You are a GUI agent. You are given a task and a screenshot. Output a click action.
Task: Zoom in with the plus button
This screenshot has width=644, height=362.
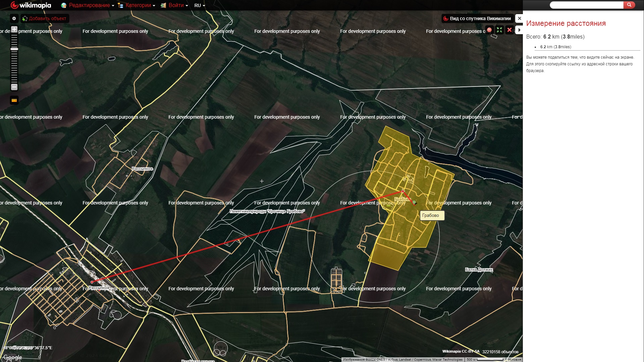(14, 29)
